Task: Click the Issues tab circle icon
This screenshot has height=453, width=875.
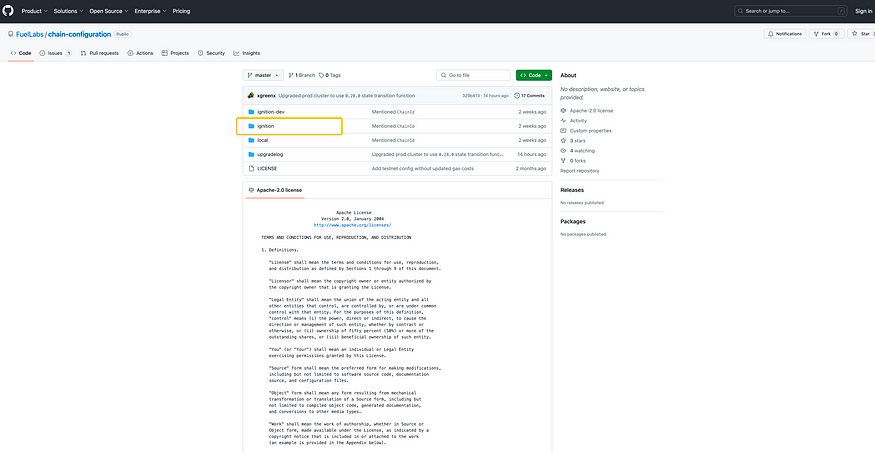Action: [42, 53]
